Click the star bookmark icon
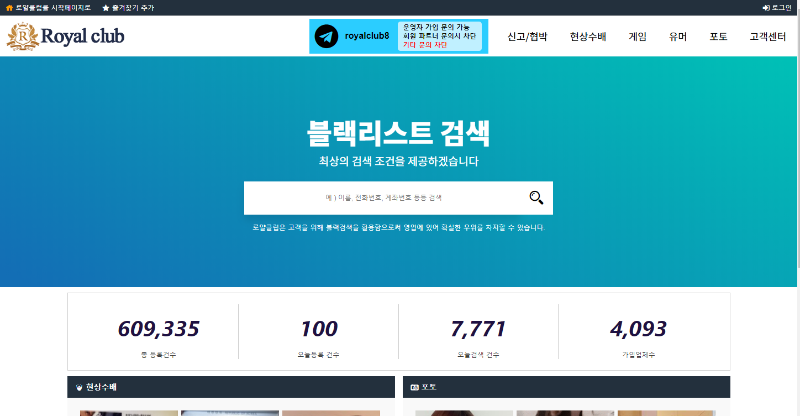Screen dimensions: 800x416 106,7
